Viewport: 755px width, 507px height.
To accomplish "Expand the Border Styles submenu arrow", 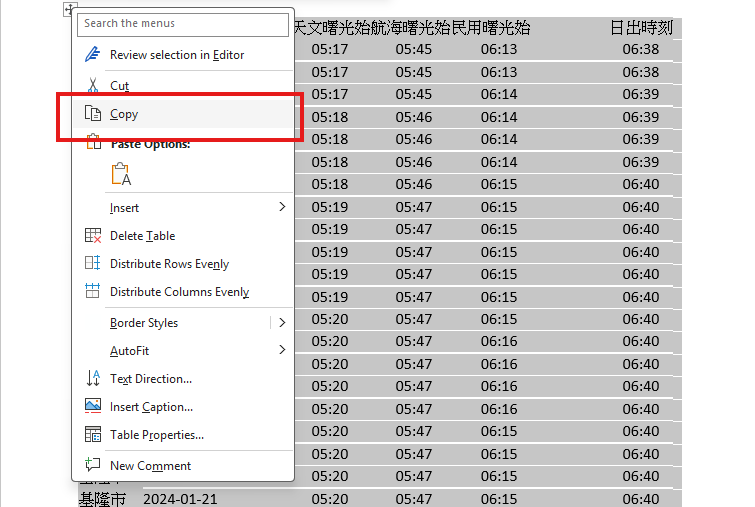I will [282, 323].
